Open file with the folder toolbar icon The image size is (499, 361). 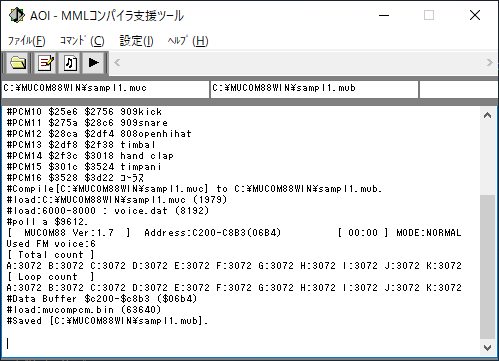18,63
